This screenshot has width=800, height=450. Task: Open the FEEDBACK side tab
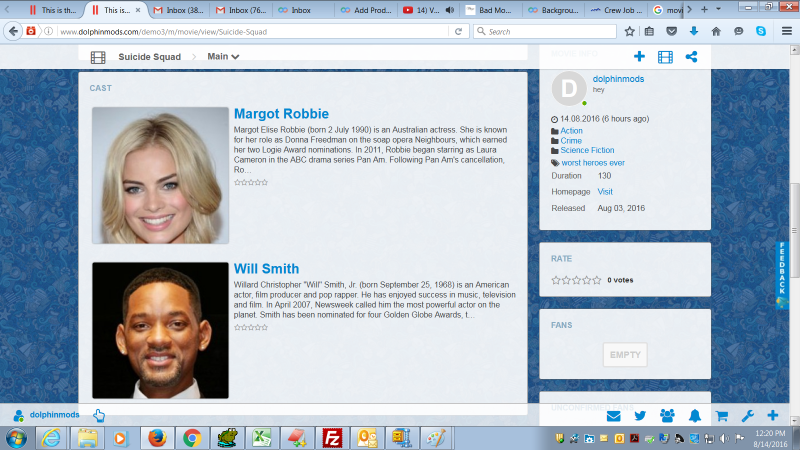coord(782,274)
